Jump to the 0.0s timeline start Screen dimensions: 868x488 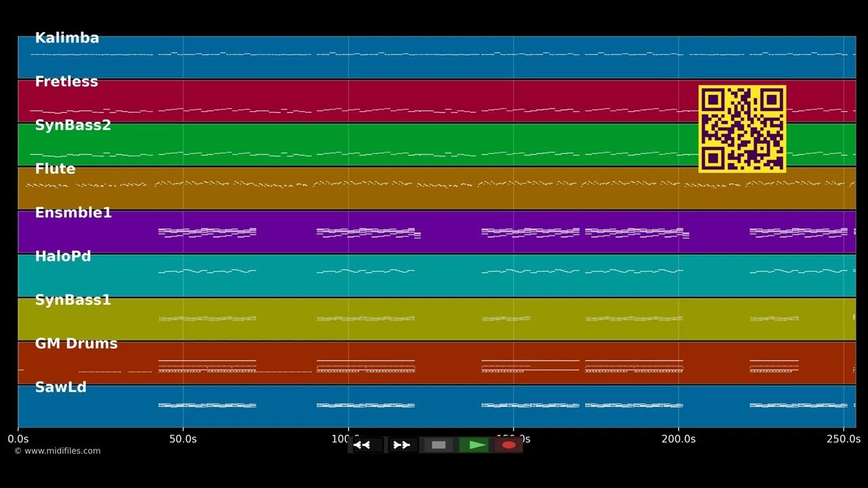coord(18,439)
